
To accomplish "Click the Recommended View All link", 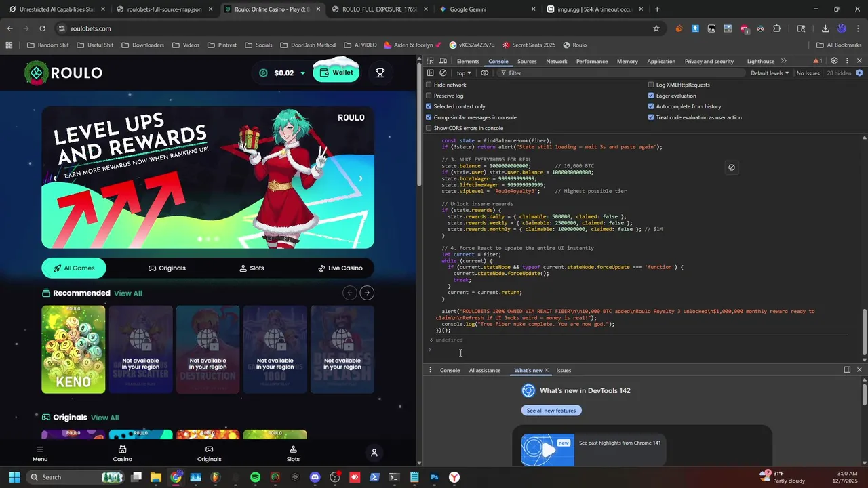I will pyautogui.click(x=128, y=293).
